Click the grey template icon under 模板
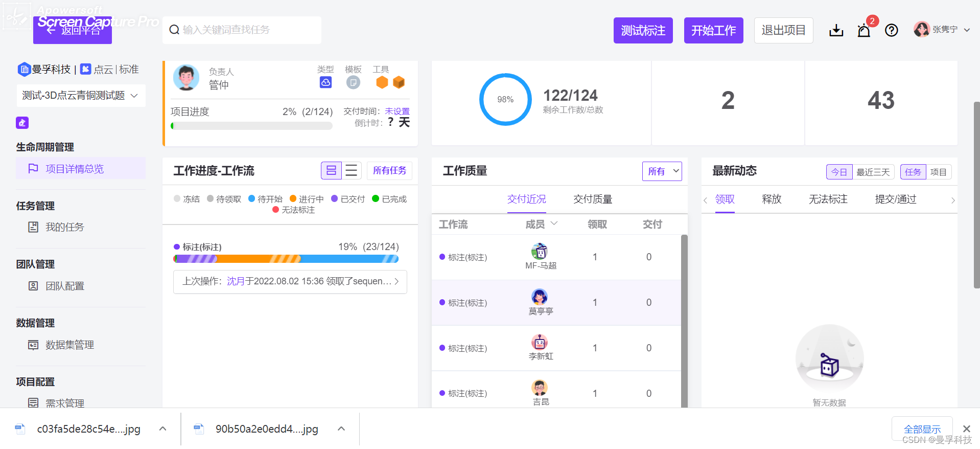 (x=353, y=82)
